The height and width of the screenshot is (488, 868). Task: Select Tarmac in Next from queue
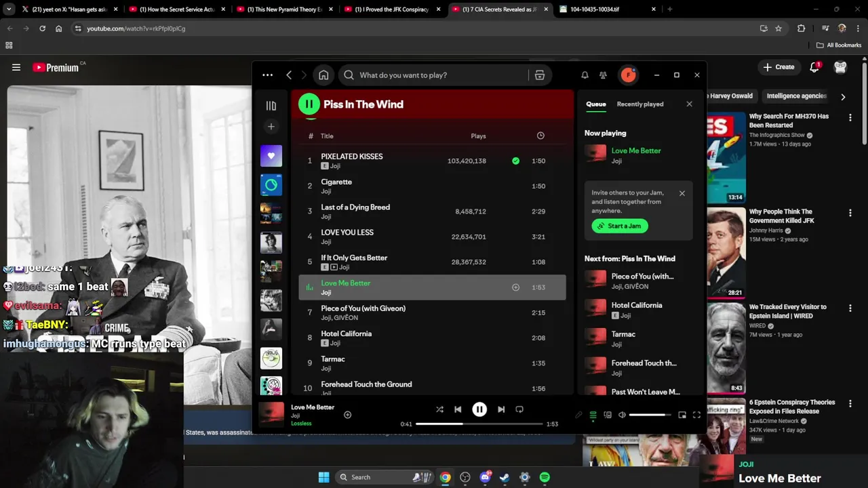(x=638, y=339)
